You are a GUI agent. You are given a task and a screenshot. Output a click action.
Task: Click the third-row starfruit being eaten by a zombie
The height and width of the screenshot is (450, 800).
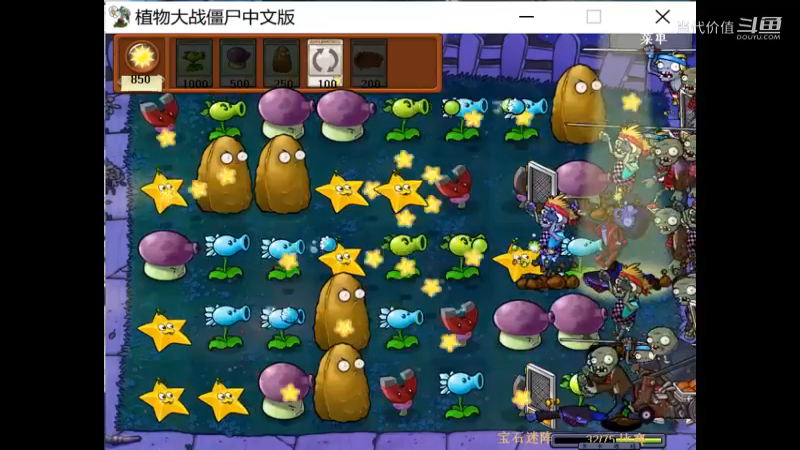(x=516, y=261)
